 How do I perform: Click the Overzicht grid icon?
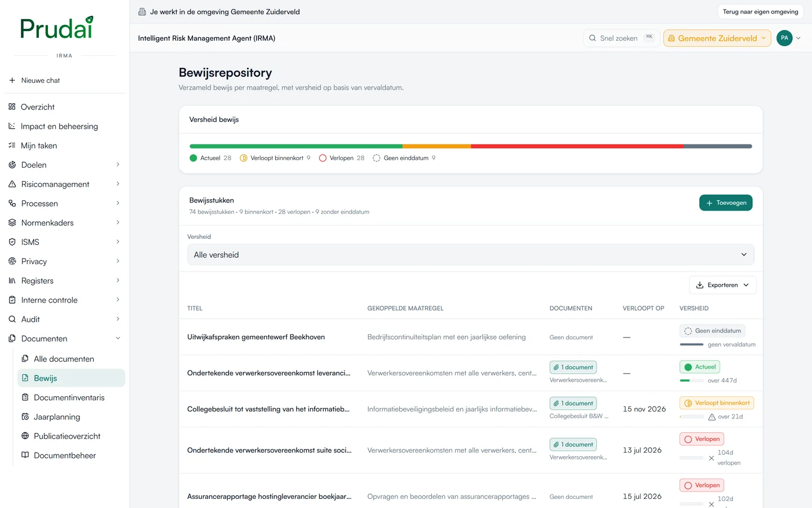tap(12, 107)
